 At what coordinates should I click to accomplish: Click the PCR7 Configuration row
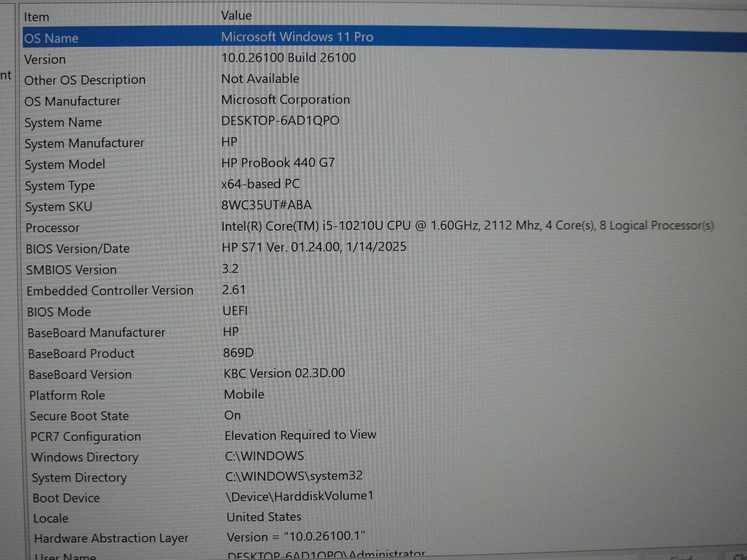(85, 437)
